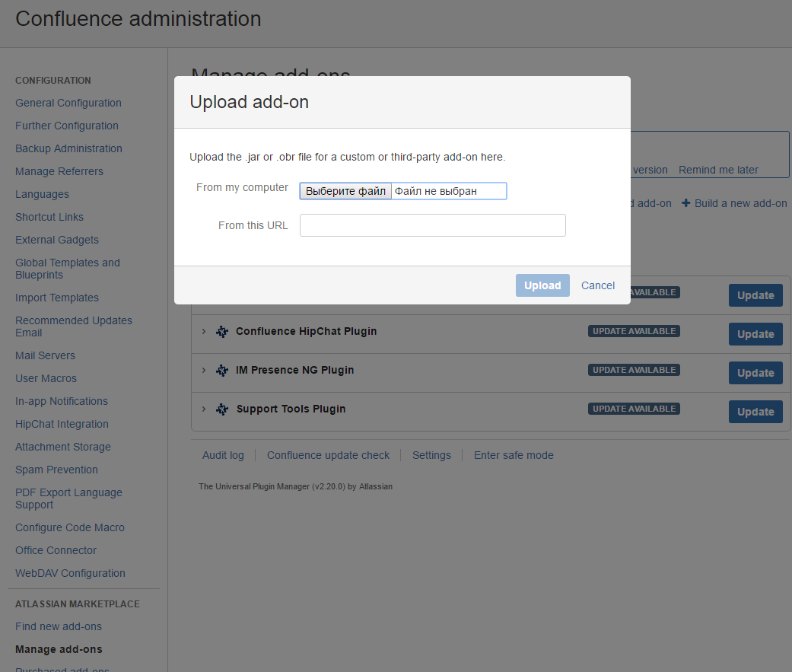Go to Find new add-ons
This screenshot has height=672, width=792.
pyautogui.click(x=58, y=626)
